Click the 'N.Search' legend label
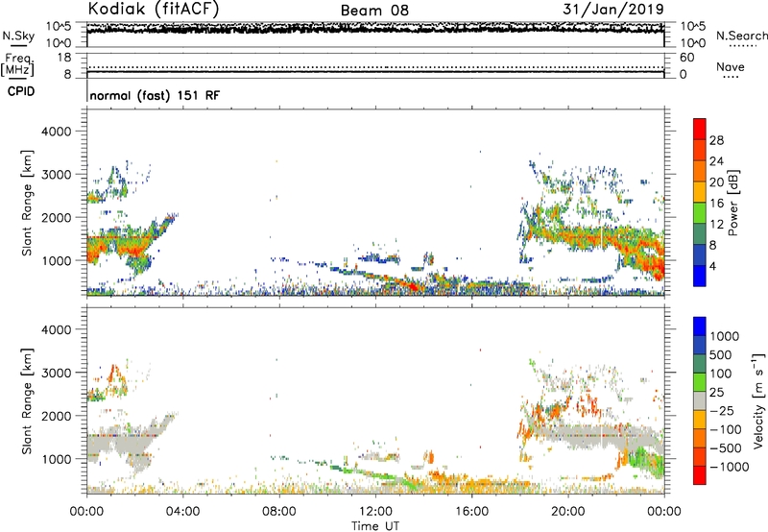This screenshot has width=768, height=532. coord(741,36)
